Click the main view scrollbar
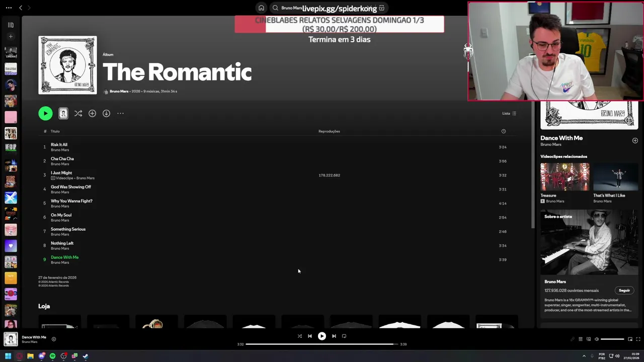 [533, 165]
